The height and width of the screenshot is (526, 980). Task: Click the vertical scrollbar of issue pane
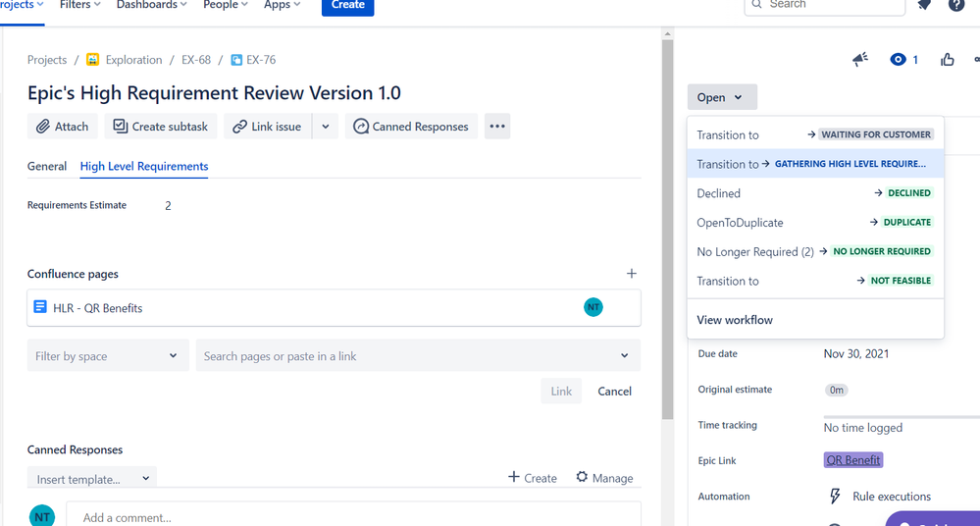coord(667,231)
